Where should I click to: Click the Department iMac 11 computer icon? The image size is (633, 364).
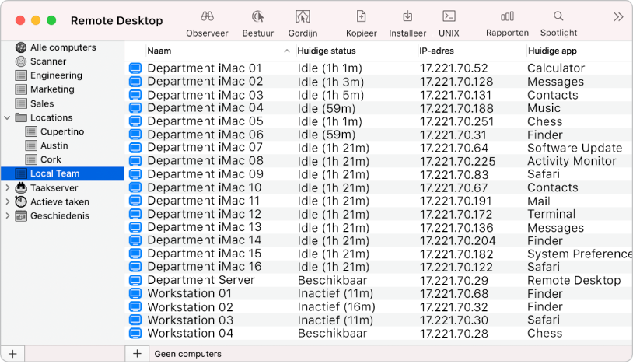(135, 201)
